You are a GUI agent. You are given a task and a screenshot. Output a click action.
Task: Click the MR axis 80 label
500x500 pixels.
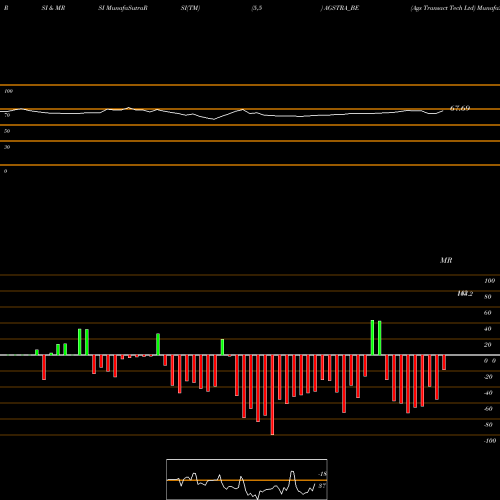(487, 297)
